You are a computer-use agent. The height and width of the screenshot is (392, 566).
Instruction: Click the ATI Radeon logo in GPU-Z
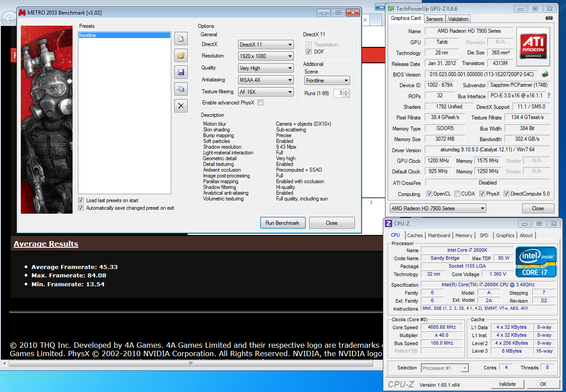[x=533, y=47]
